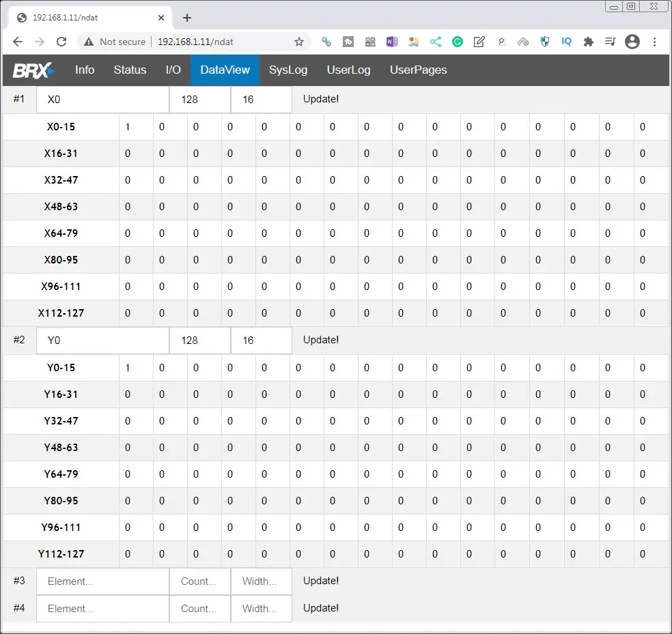The height and width of the screenshot is (634, 672).
Task: Edit the X0 element field in #1
Action: [x=103, y=100]
